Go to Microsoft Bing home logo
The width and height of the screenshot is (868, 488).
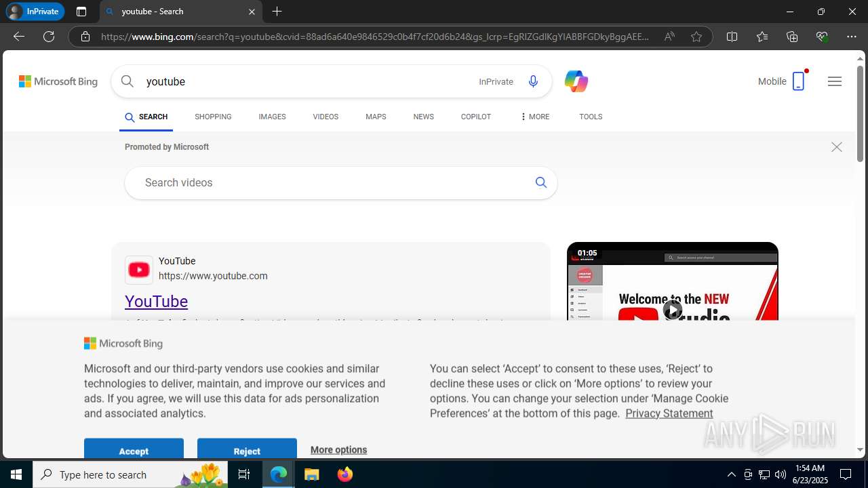[x=58, y=81]
